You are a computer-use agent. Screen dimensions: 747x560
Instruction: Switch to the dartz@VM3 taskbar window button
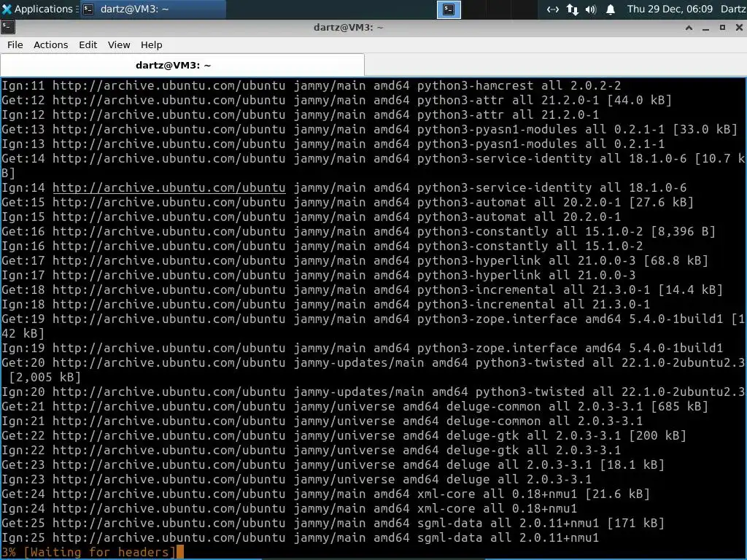coord(153,9)
